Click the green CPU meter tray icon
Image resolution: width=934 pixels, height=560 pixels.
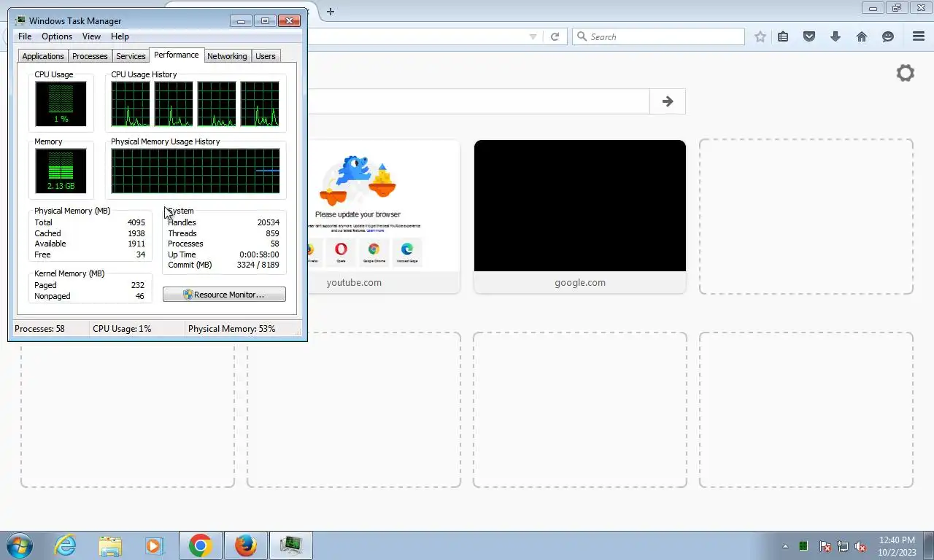[803, 546]
